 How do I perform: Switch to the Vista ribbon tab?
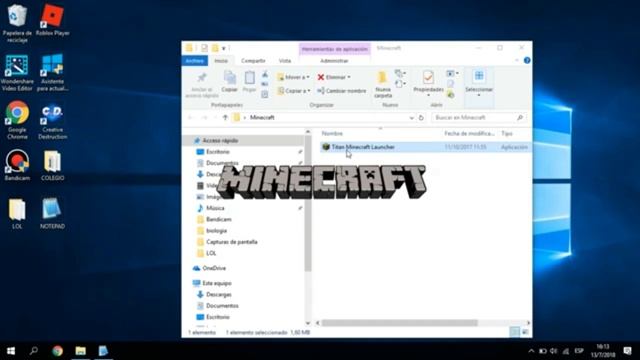[x=285, y=60]
